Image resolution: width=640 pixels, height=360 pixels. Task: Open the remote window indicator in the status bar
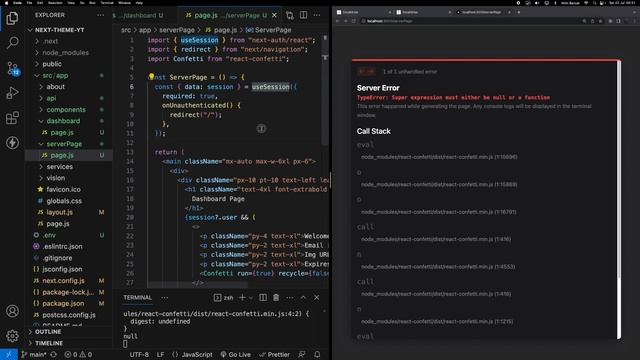point(9,354)
